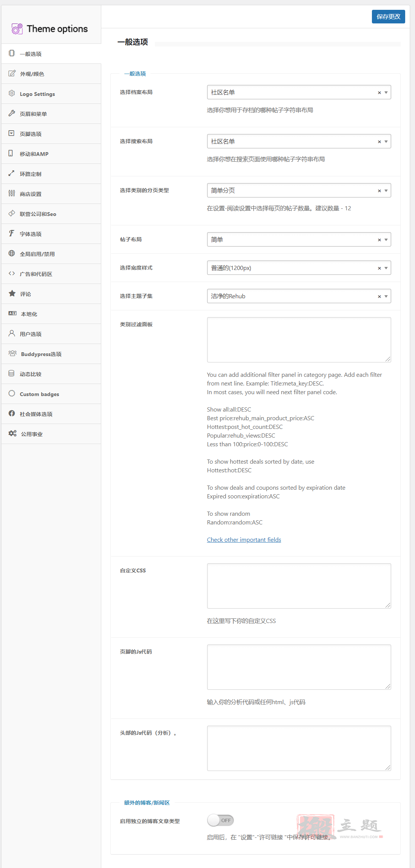Click the Buddypress选项 group icon

(12, 353)
